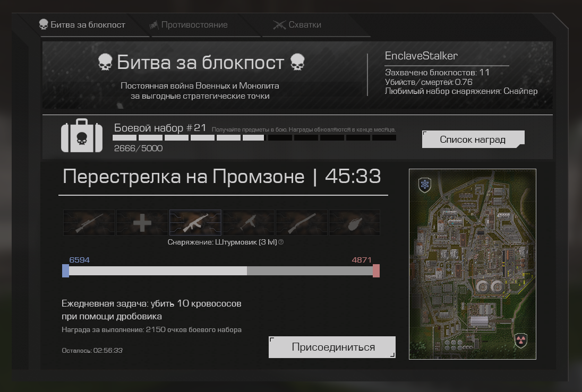
Task: Click the EnclaveStalker player name
Action: coord(421,56)
